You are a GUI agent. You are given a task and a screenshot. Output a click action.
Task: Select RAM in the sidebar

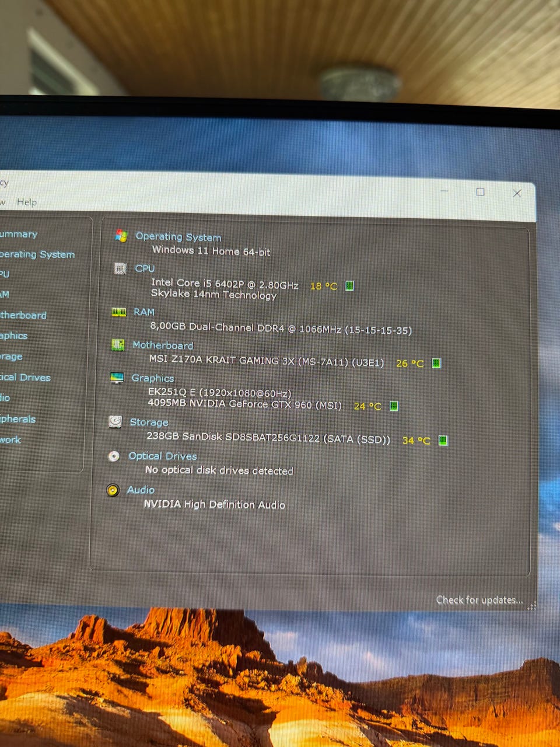(5, 294)
